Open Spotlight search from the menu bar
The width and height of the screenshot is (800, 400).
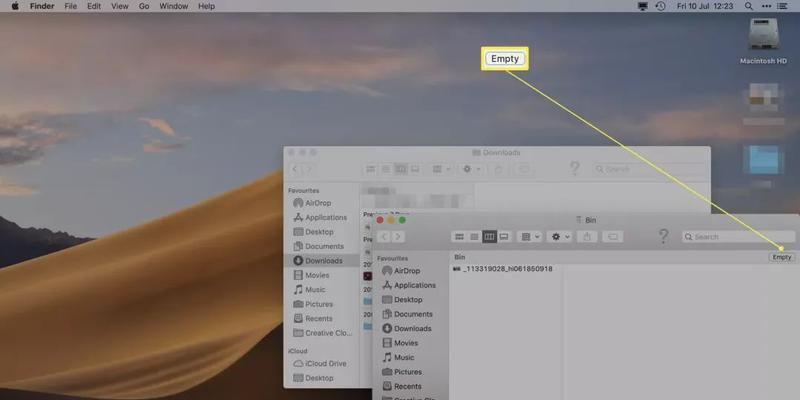[x=748, y=6]
